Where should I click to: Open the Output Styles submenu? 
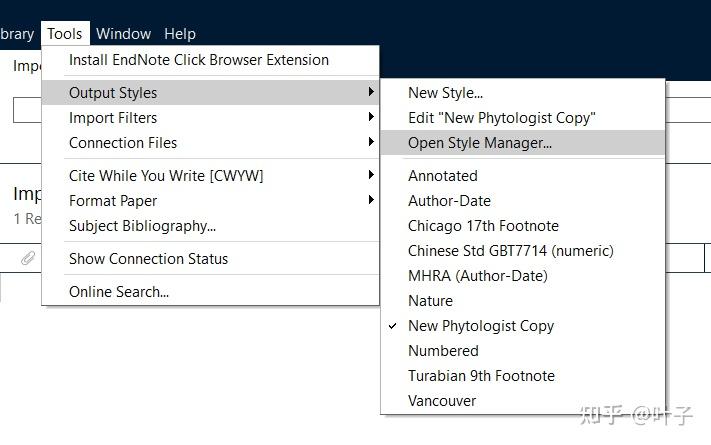tap(210, 93)
